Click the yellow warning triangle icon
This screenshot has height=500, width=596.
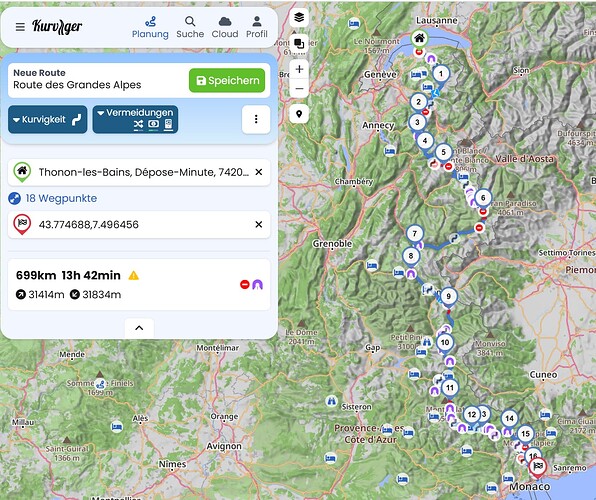(133, 275)
